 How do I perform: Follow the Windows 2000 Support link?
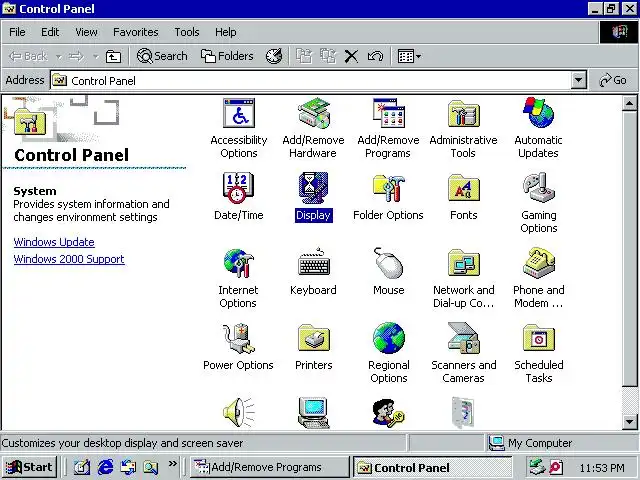tap(69, 259)
